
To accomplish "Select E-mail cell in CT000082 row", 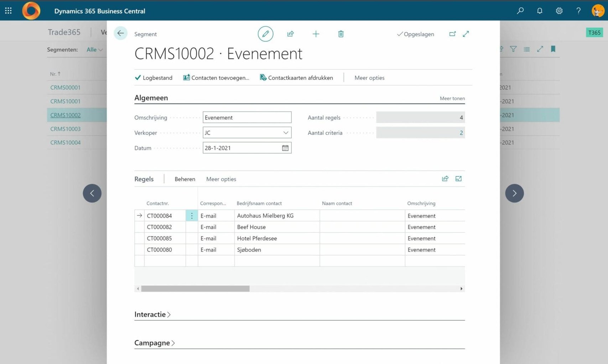I will click(216, 227).
